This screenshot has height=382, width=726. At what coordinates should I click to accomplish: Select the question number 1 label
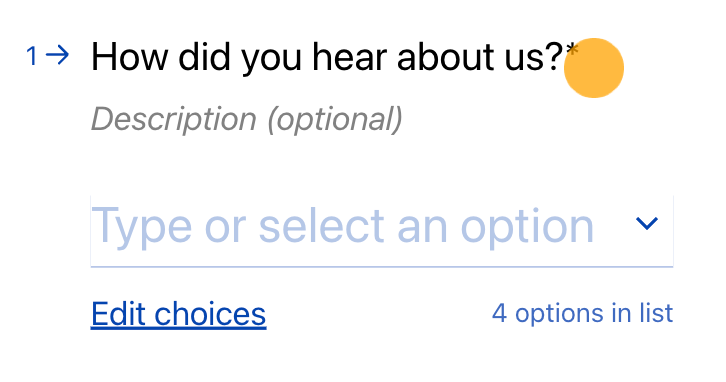click(31, 56)
